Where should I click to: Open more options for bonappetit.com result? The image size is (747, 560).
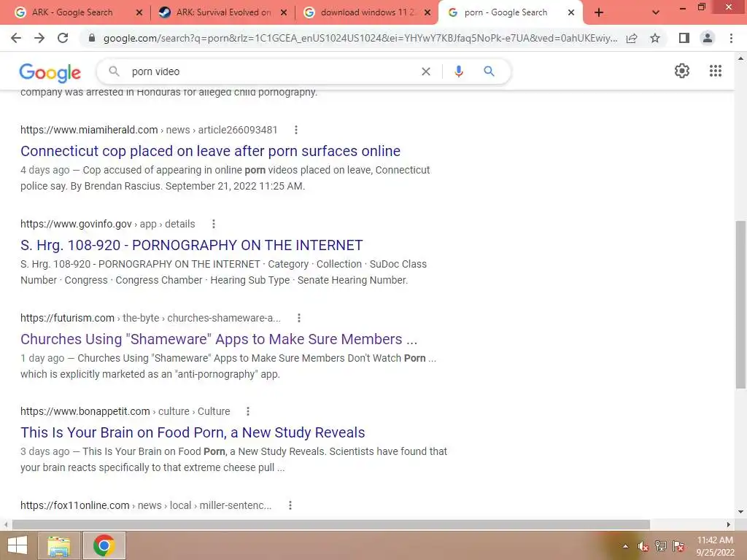[248, 411]
